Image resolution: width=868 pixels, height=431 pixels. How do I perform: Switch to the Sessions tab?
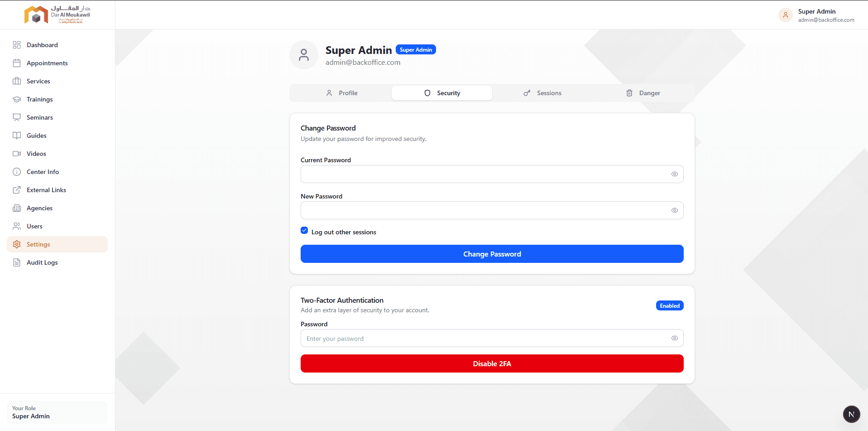tap(542, 93)
